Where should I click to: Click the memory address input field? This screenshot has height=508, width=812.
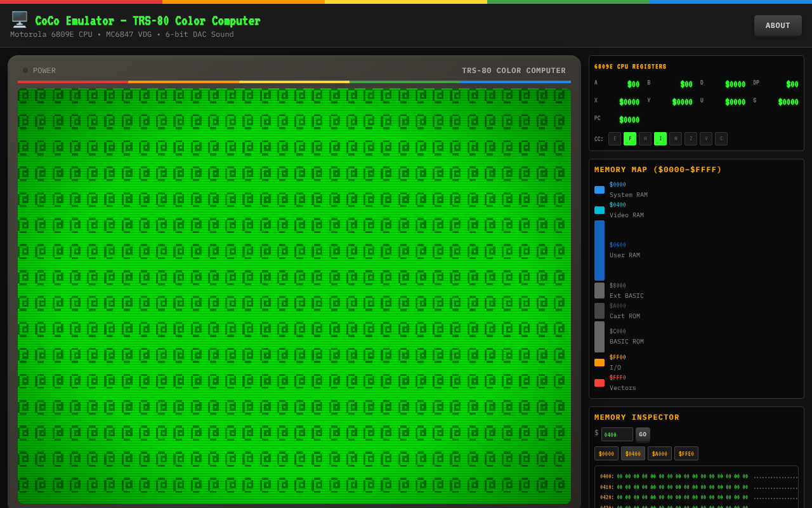(x=617, y=434)
